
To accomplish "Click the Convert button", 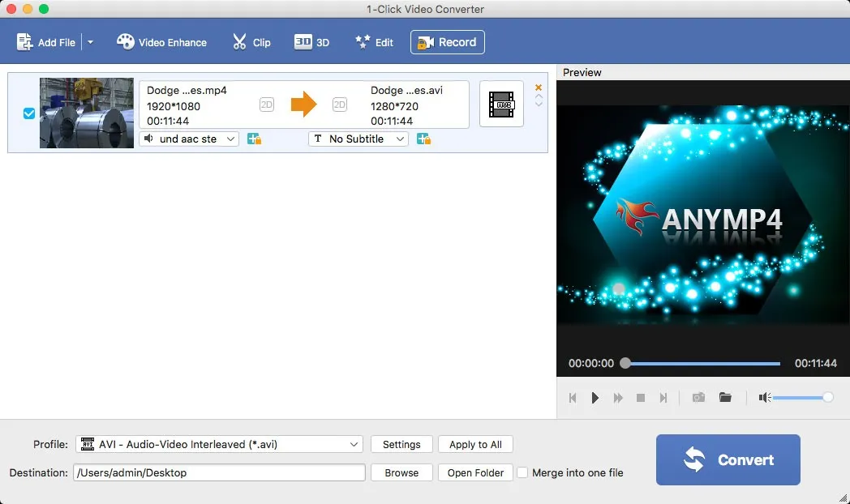I will (728, 459).
